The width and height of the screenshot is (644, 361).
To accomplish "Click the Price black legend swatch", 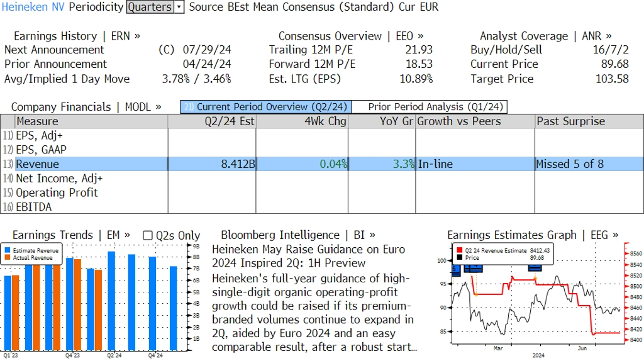I will (459, 257).
